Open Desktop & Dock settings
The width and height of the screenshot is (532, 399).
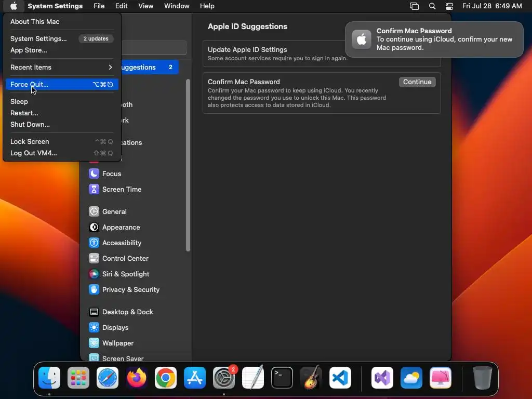[x=128, y=312]
